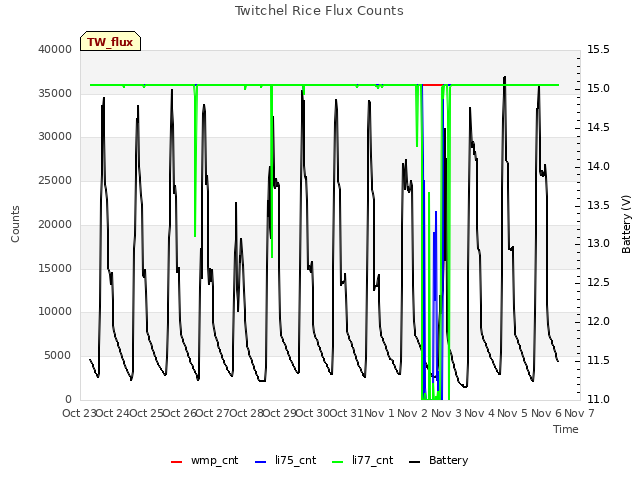Click the Nov 4 date label
Screen dimensions: 640x480
coord(480,413)
